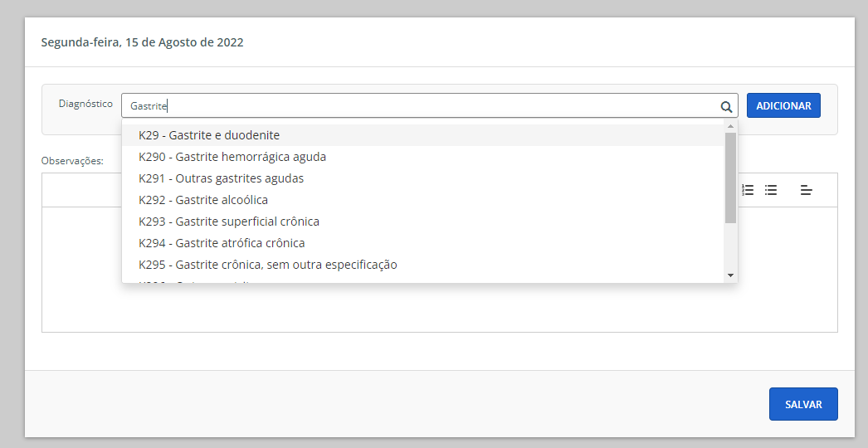
Task: Open the text alignment option
Action: (806, 190)
